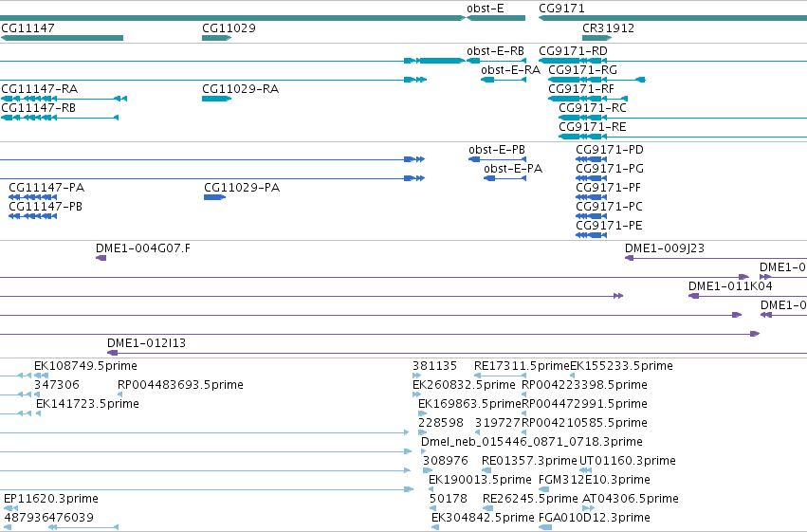
Task: Select EST label 347306
Action: [57, 386]
